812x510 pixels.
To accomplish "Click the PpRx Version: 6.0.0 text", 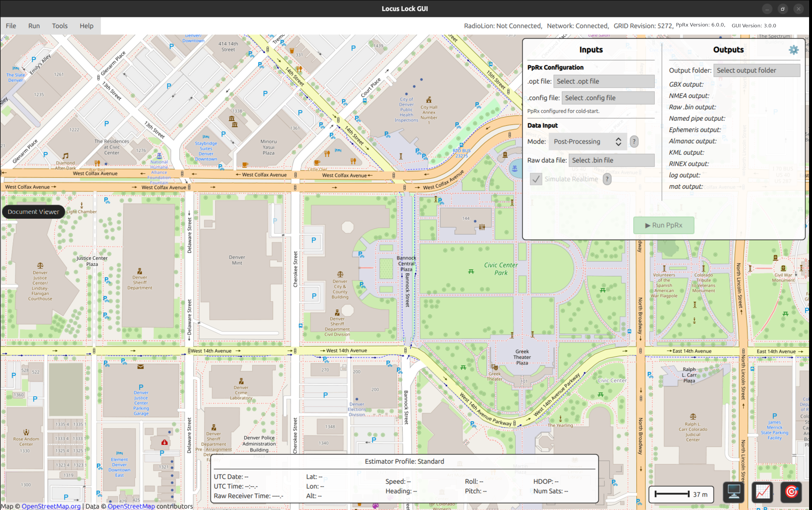I will click(x=700, y=25).
